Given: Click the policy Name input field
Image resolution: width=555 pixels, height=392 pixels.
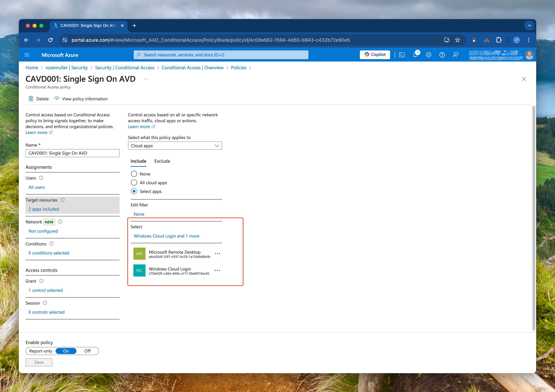Looking at the screenshot, I should click(73, 153).
